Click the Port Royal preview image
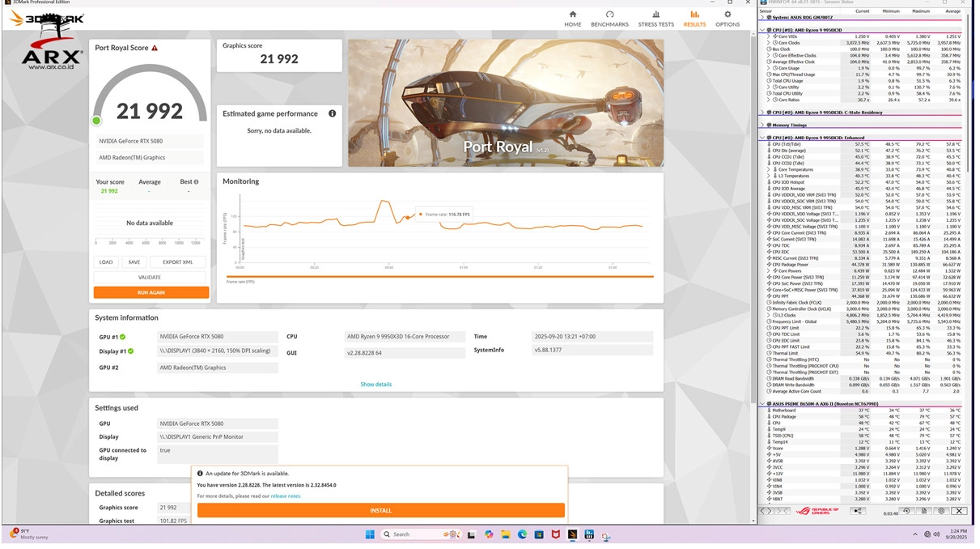This screenshot has width=980, height=549. coord(506,103)
